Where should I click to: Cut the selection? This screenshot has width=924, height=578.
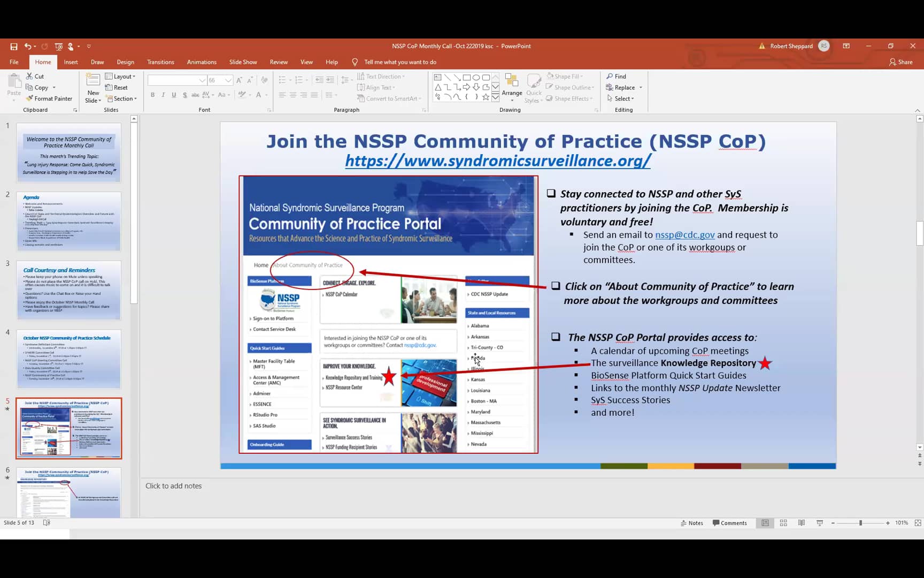(35, 77)
